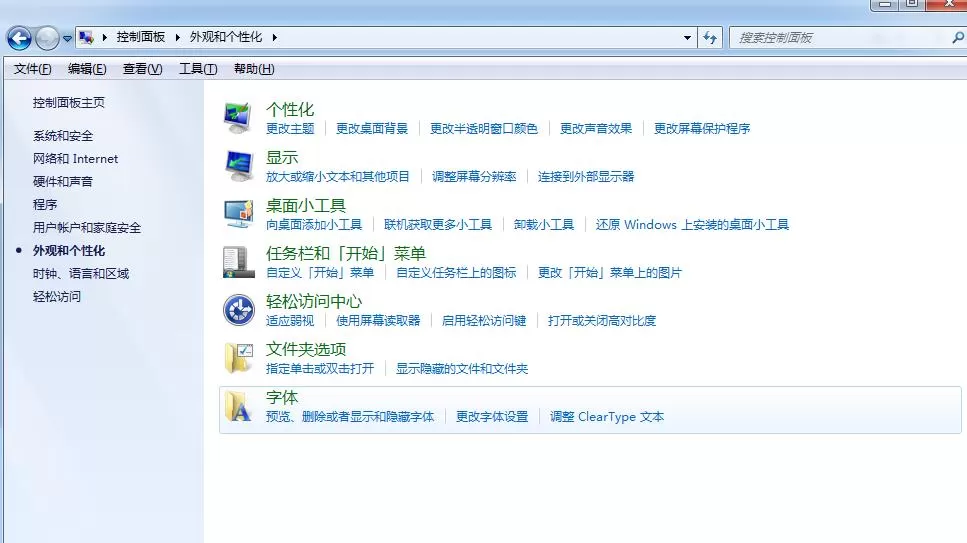Screen dimensions: 967x543
Task: Click the Control Panel icon in address bar
Action: (x=86, y=38)
